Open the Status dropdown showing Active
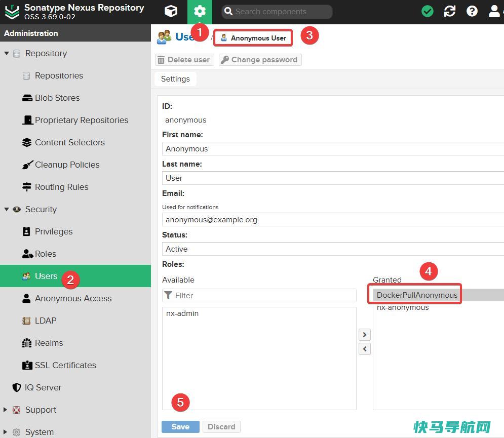 [333, 249]
